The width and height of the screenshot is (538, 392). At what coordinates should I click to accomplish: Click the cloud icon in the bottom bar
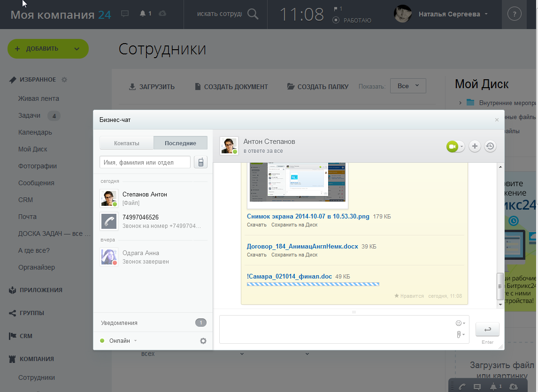click(x=514, y=386)
